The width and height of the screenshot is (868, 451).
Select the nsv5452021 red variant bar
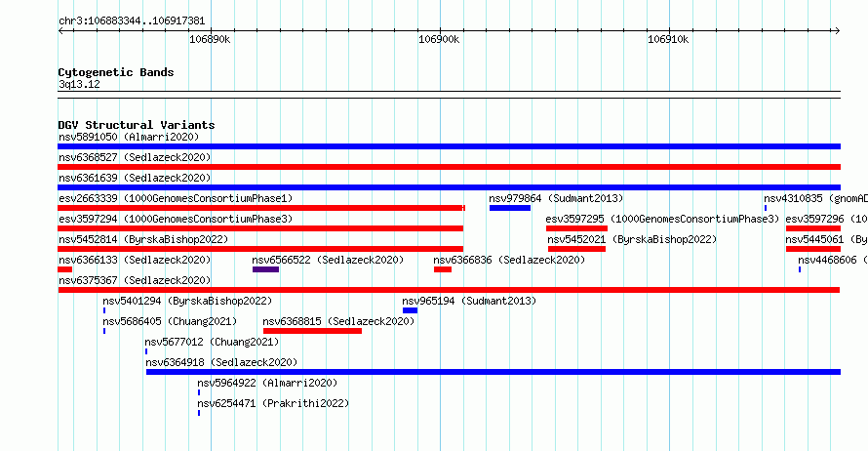(x=576, y=249)
